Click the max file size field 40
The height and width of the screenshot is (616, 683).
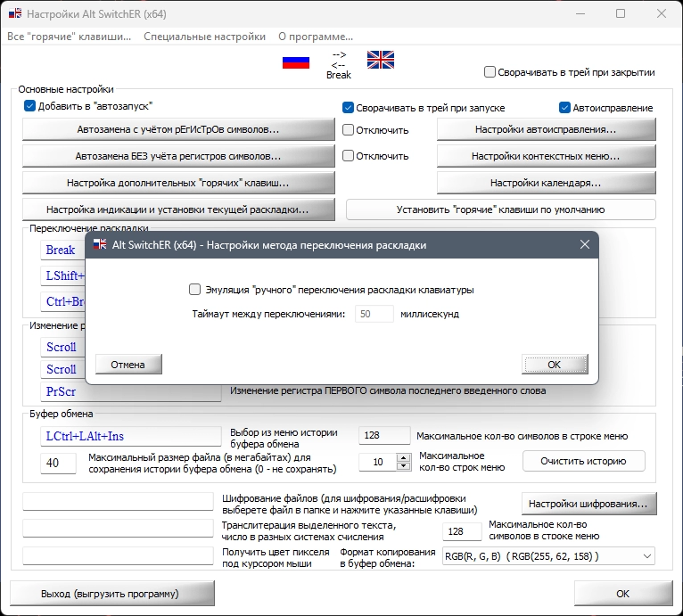point(58,463)
